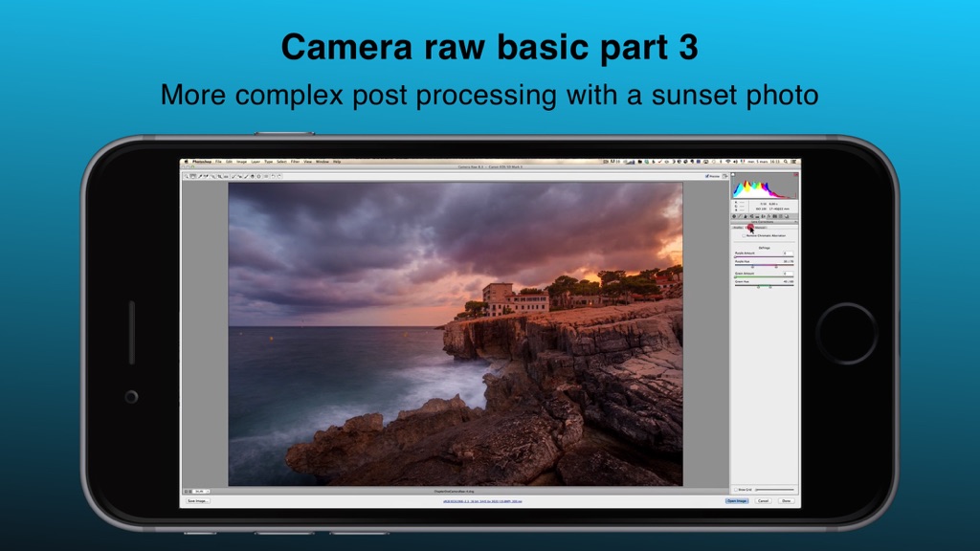Click the Purple Amount value field
The width and height of the screenshot is (980, 551).
click(x=789, y=253)
